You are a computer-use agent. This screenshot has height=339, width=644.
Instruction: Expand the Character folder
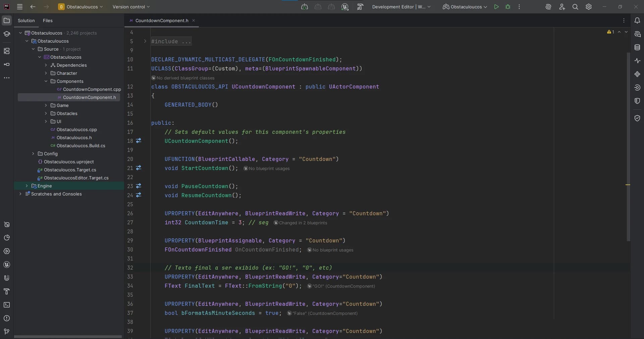pyautogui.click(x=46, y=73)
